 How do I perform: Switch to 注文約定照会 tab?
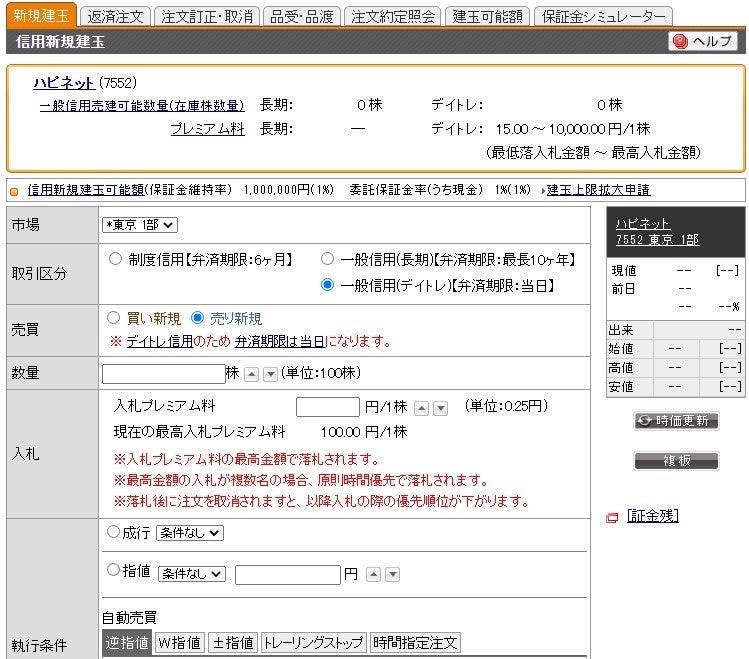click(x=393, y=17)
